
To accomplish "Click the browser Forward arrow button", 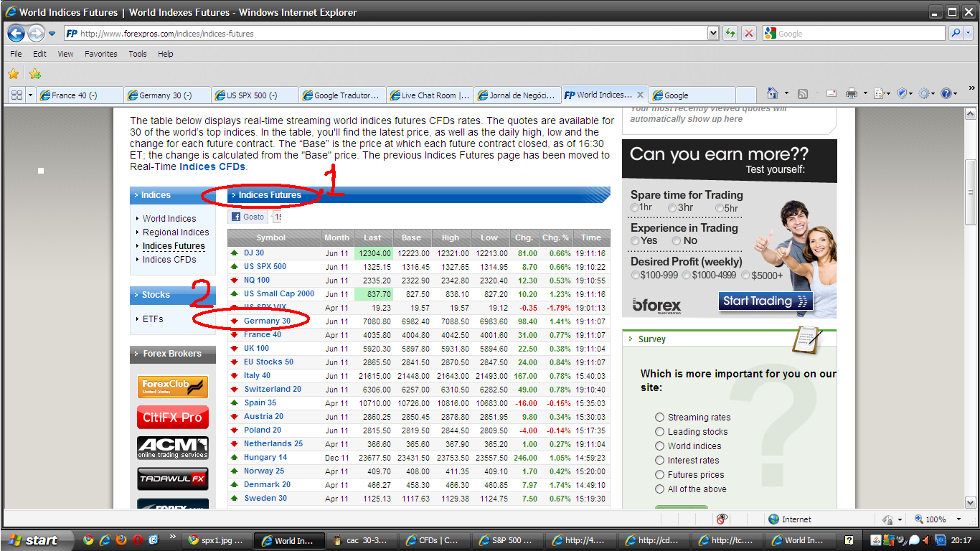I will click(x=36, y=33).
